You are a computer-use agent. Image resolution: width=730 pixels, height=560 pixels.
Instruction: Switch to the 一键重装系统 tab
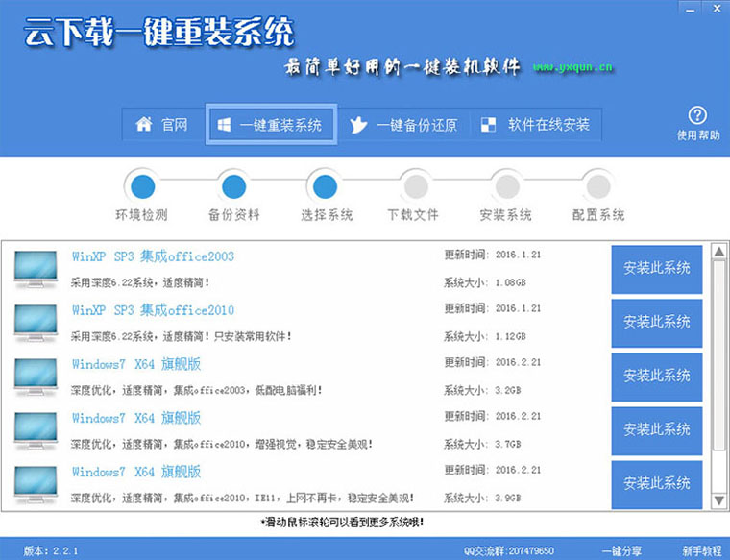(271, 125)
